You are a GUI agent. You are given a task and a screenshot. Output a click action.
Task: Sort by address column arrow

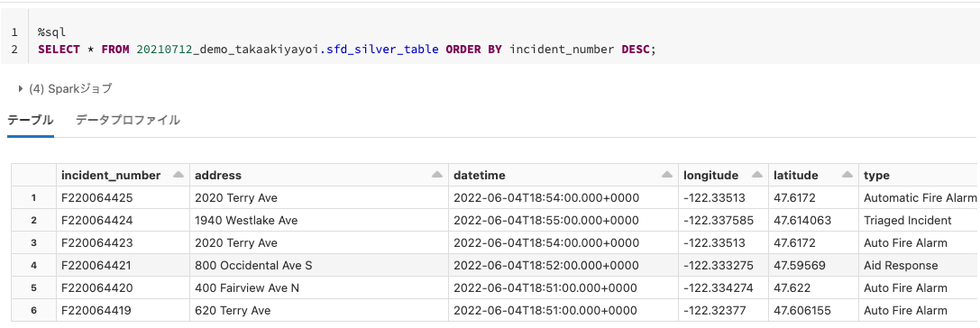coord(437,175)
